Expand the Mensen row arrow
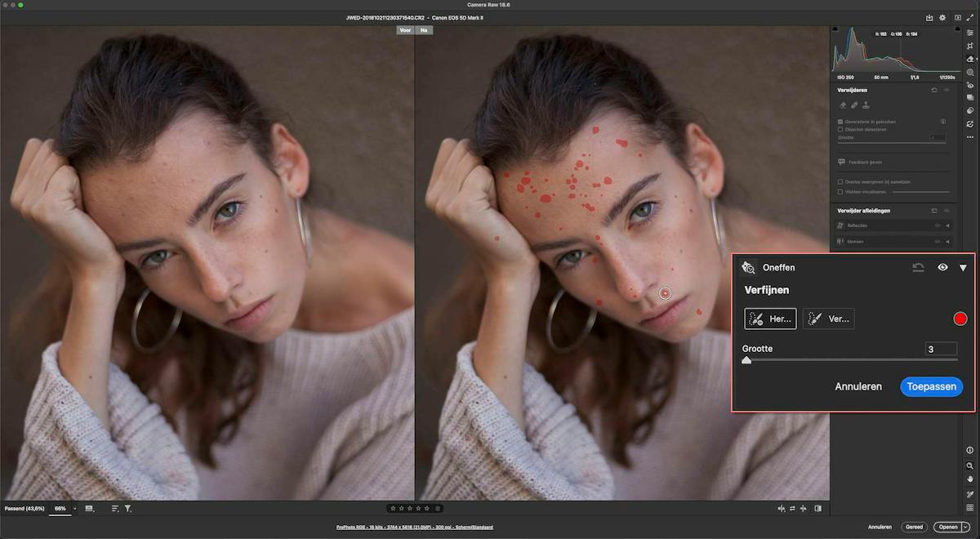The image size is (980, 539). click(948, 242)
